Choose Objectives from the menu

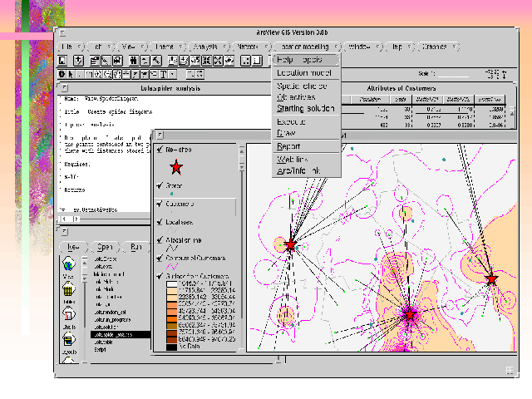307,97
